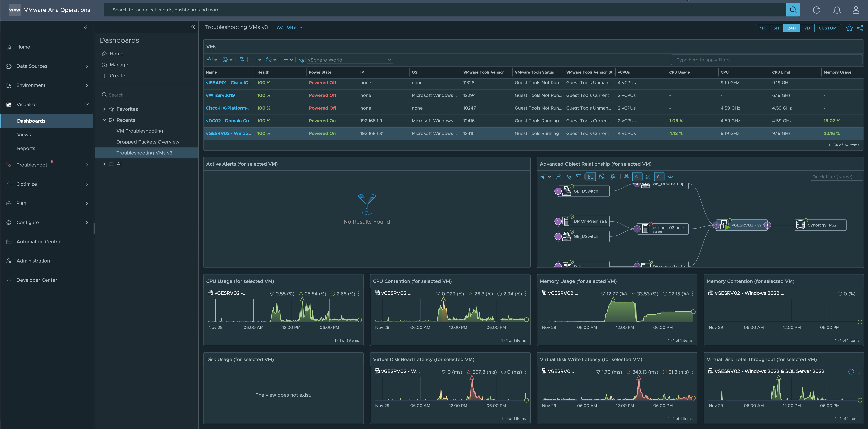Click fit-to-view expand arrows icon
Screen dimensions: 868x429
click(648, 176)
